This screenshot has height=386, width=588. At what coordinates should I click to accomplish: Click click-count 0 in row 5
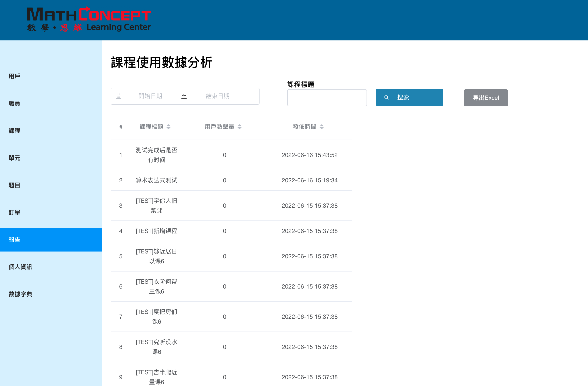(x=224, y=256)
